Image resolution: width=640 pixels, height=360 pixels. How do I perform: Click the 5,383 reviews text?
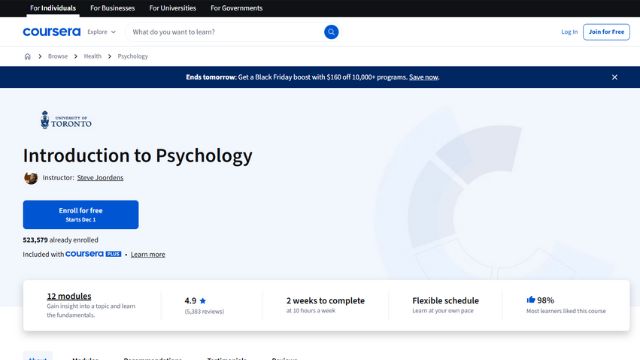(x=204, y=311)
